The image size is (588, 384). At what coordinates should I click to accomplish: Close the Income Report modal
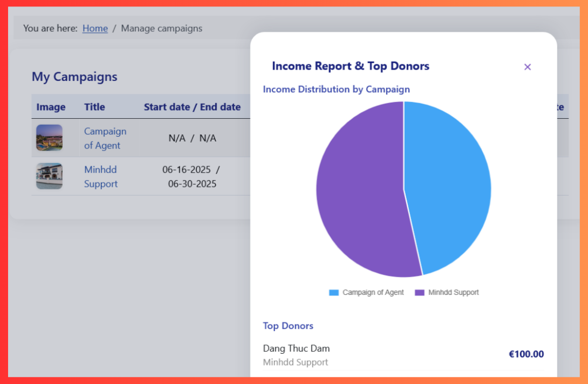pos(527,67)
